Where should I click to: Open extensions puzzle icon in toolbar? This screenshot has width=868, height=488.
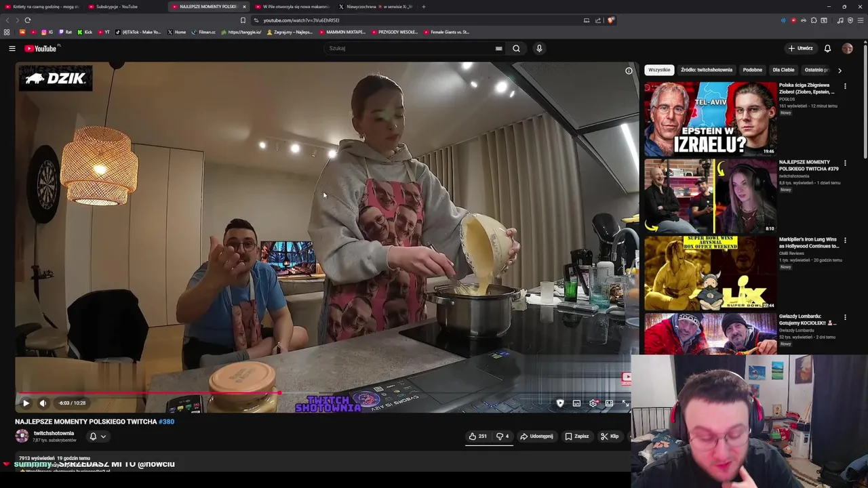coord(814,20)
